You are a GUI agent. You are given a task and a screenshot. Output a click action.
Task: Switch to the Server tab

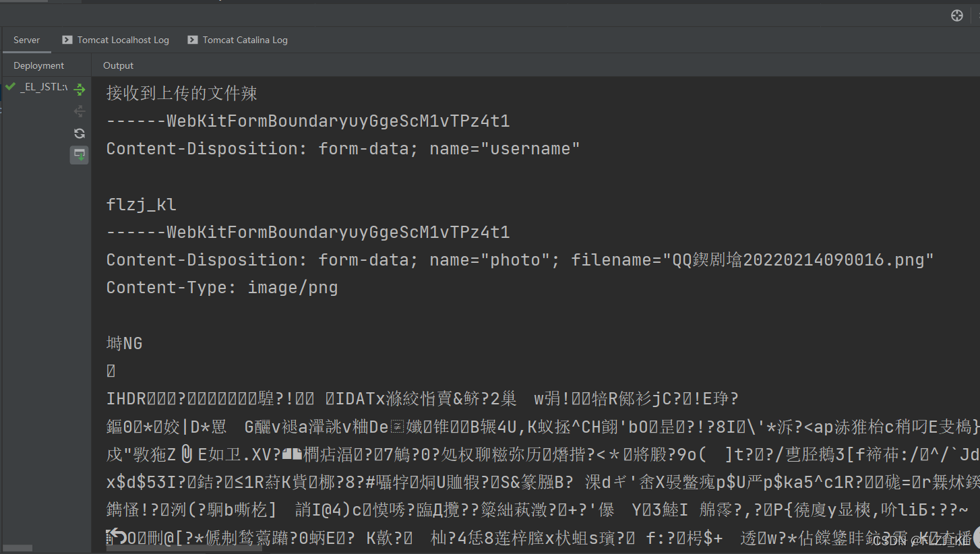tap(27, 40)
